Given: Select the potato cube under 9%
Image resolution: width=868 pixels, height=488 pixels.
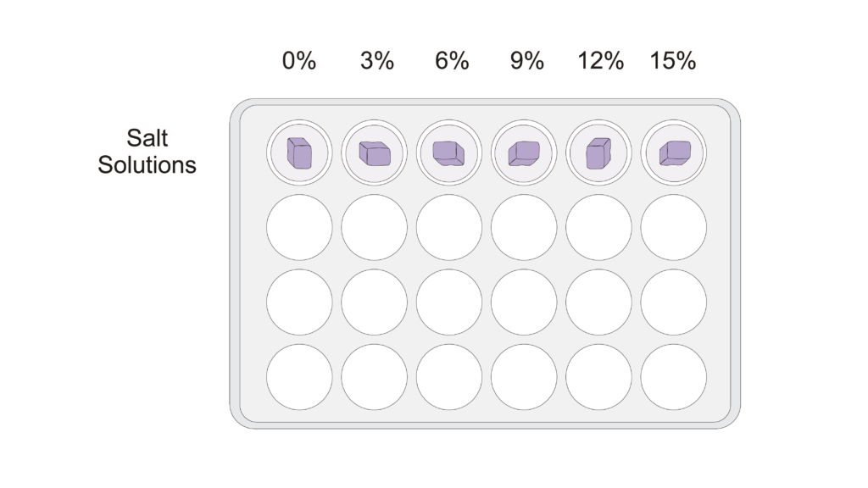Looking at the screenshot, I should pyautogui.click(x=524, y=153).
